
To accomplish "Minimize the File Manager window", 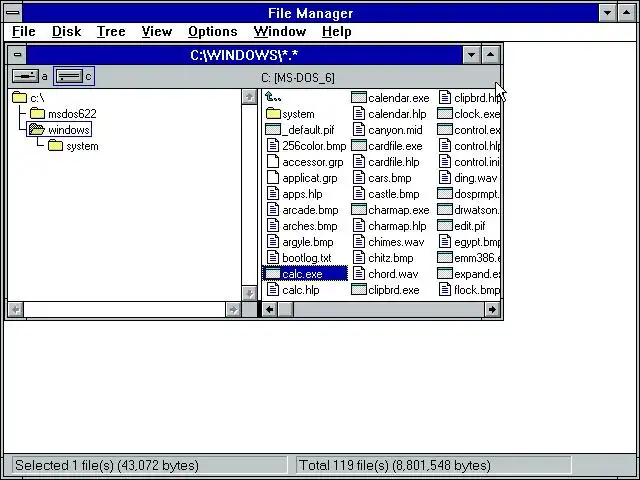I will (x=607, y=13).
